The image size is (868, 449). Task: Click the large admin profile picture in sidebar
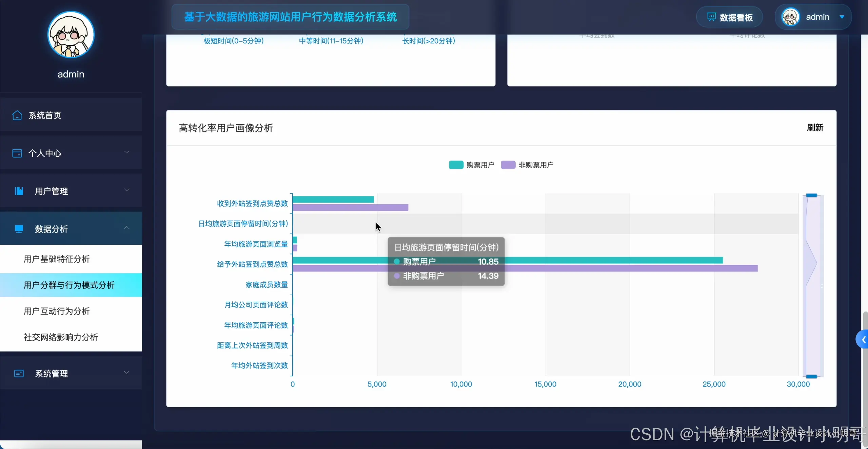coord(71,35)
